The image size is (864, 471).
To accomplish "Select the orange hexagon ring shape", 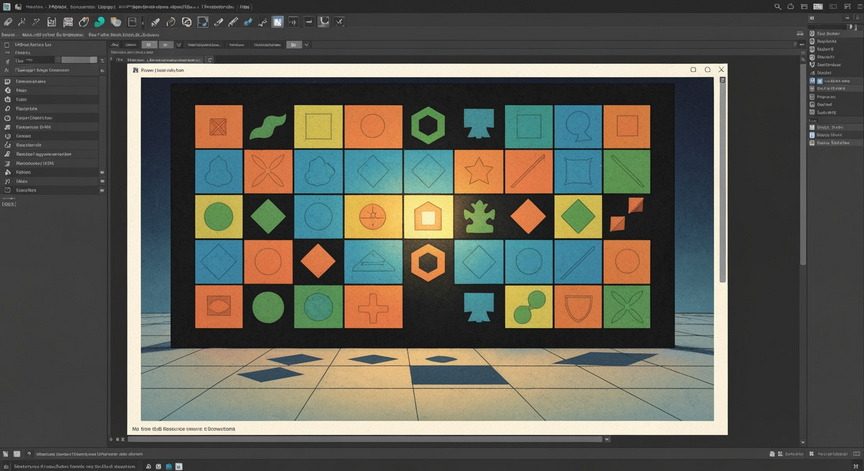I will (428, 262).
